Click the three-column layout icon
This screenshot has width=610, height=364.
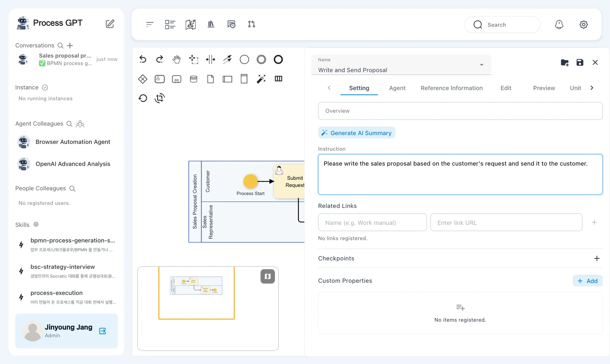(279, 78)
